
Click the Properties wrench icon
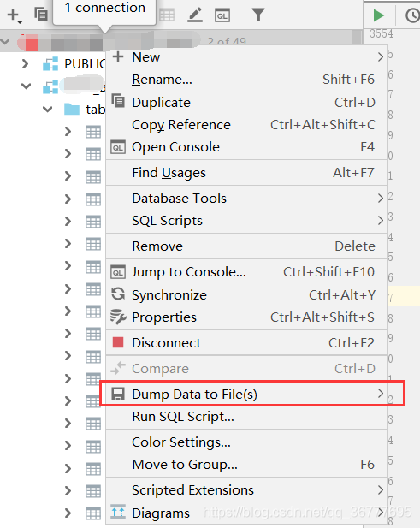[118, 317]
